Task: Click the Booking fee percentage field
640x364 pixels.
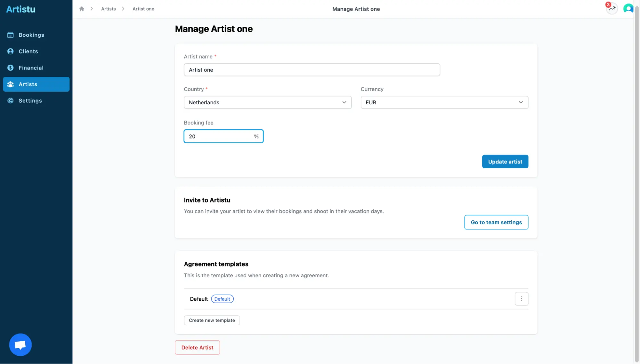Action: click(x=219, y=136)
